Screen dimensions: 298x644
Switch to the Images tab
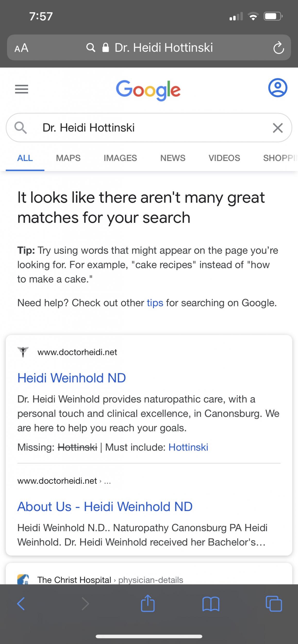click(x=120, y=158)
